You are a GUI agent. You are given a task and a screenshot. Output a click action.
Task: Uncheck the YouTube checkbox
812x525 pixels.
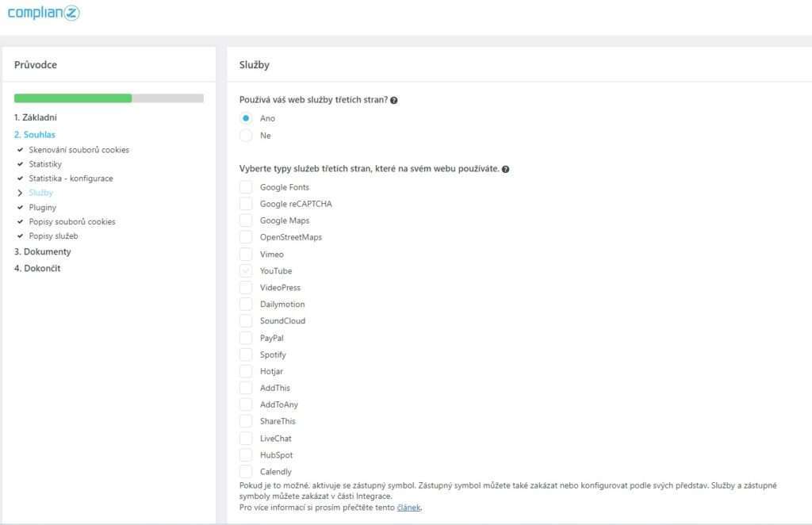coord(246,270)
